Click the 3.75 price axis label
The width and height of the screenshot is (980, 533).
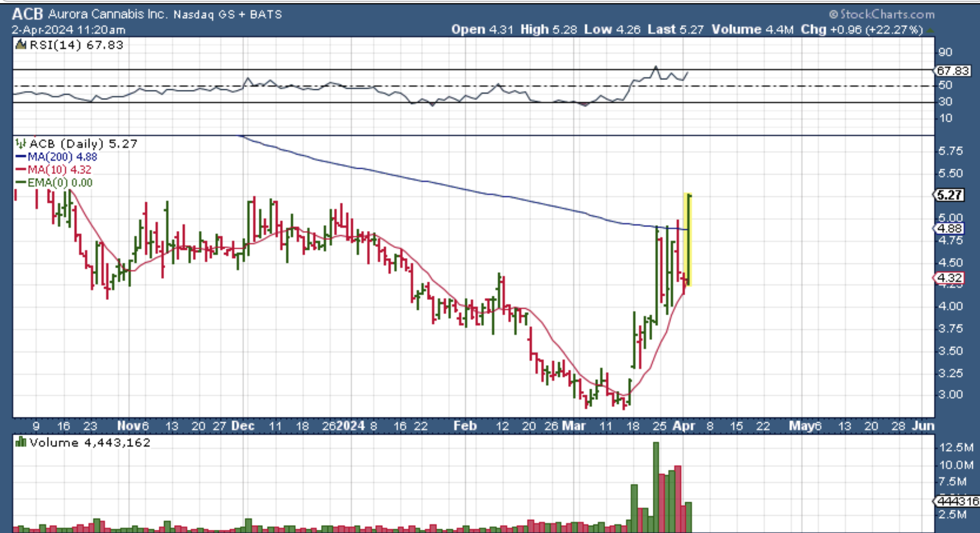point(951,328)
